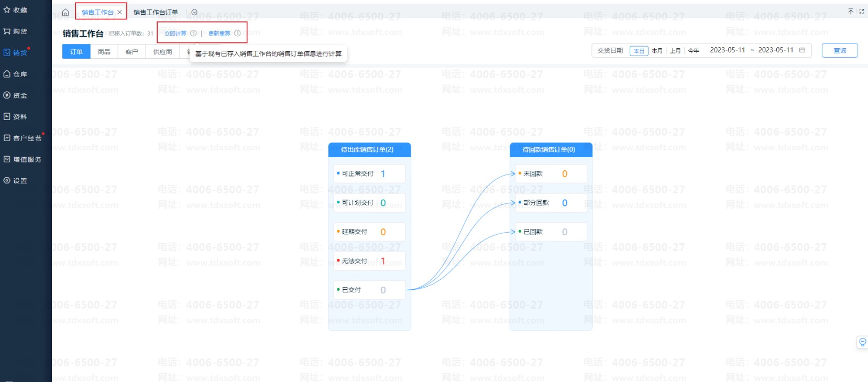Click the home icon in tab bar
The image size is (868, 382).
tap(65, 13)
